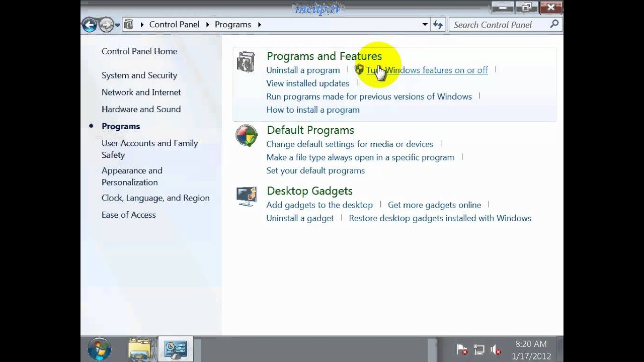Click the search magnifier icon
The width and height of the screenshot is (644, 362).
point(554,24)
